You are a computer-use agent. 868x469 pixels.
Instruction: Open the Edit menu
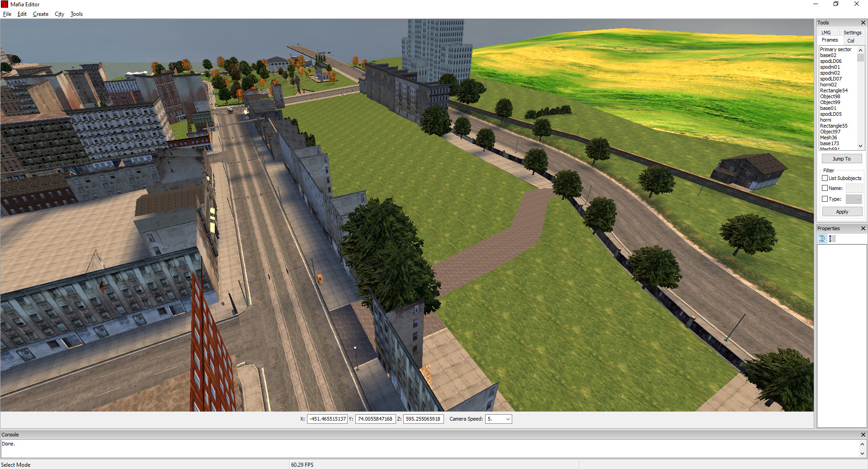[22, 14]
